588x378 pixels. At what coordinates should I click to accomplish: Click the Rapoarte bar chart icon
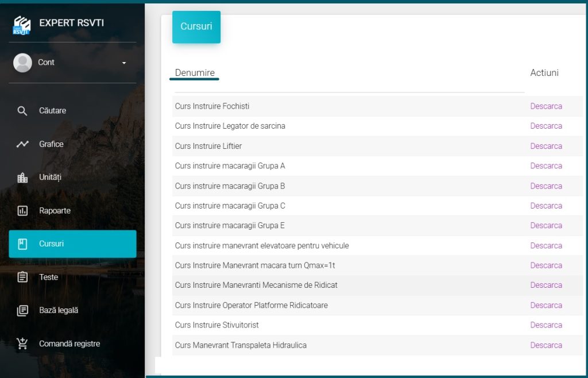(22, 211)
